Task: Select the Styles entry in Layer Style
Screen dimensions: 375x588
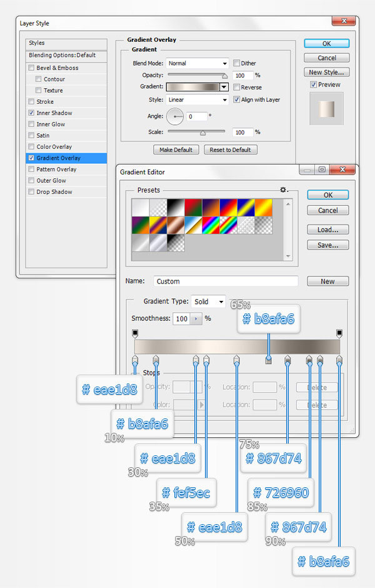Action: coord(66,44)
